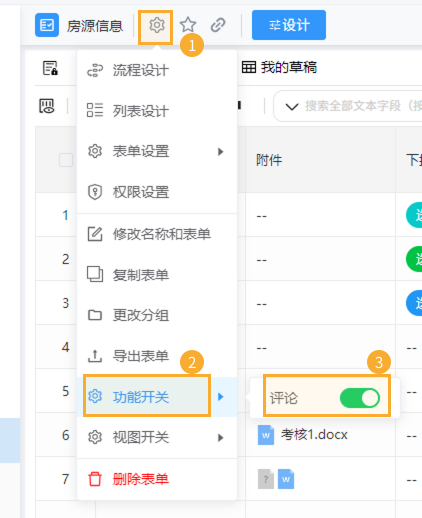Click the upload icon of 导出表单
422x518 pixels.
click(95, 356)
